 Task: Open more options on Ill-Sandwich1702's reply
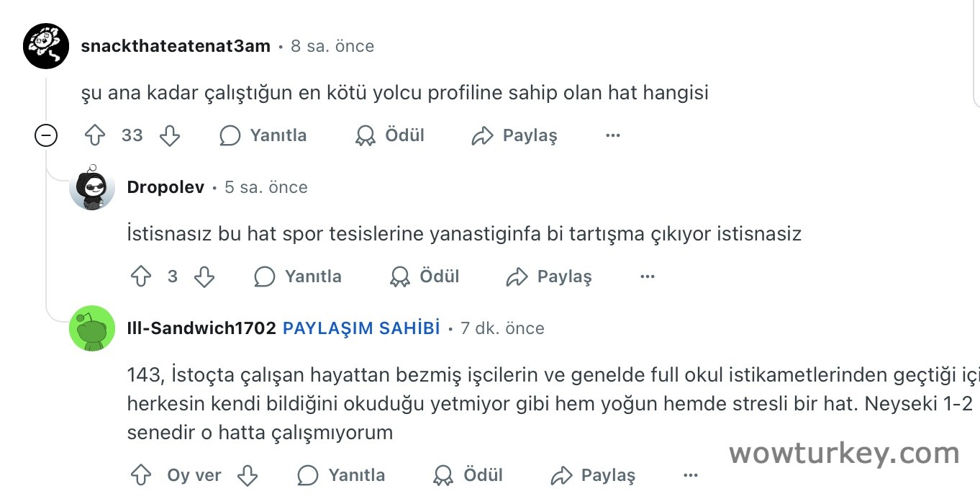coord(691,475)
